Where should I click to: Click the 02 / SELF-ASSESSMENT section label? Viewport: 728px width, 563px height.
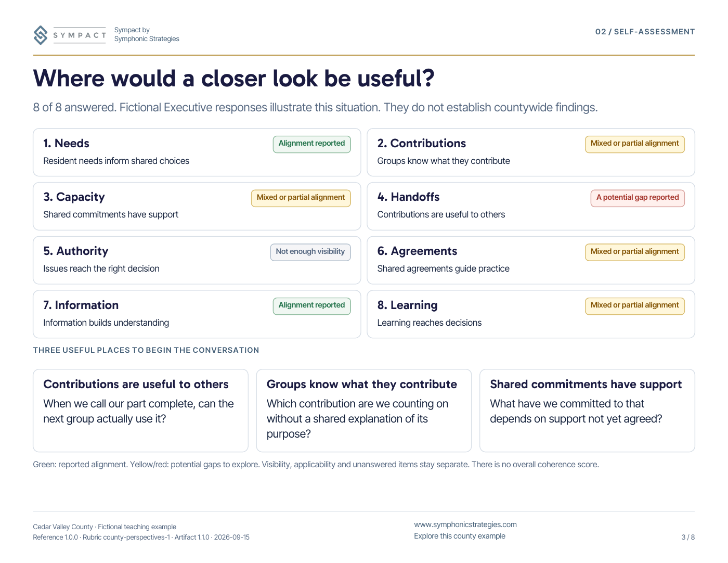click(645, 32)
